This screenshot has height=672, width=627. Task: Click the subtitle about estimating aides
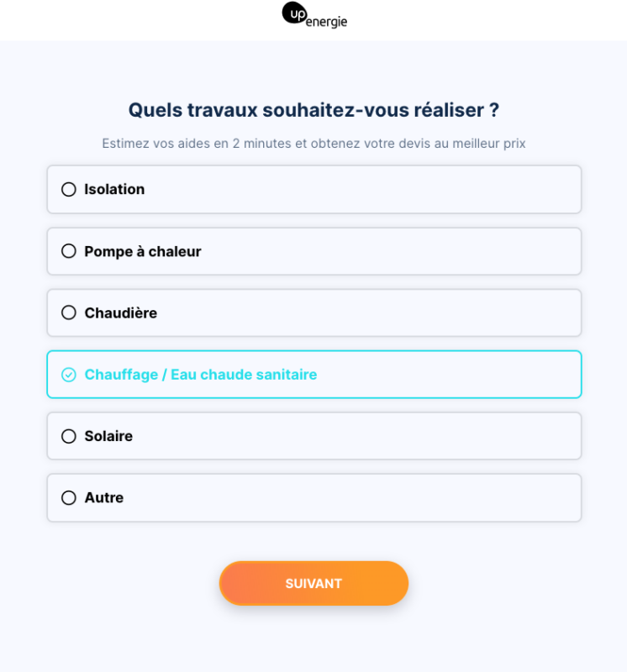pos(313,144)
